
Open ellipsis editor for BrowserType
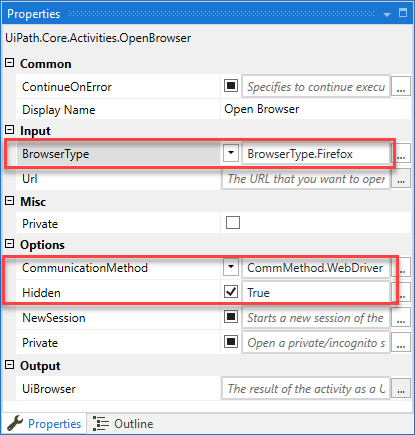[403, 154]
